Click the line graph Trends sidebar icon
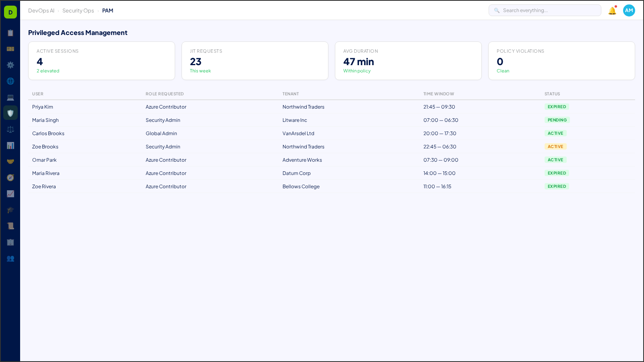Viewport: 644px width, 362px height. point(10,194)
